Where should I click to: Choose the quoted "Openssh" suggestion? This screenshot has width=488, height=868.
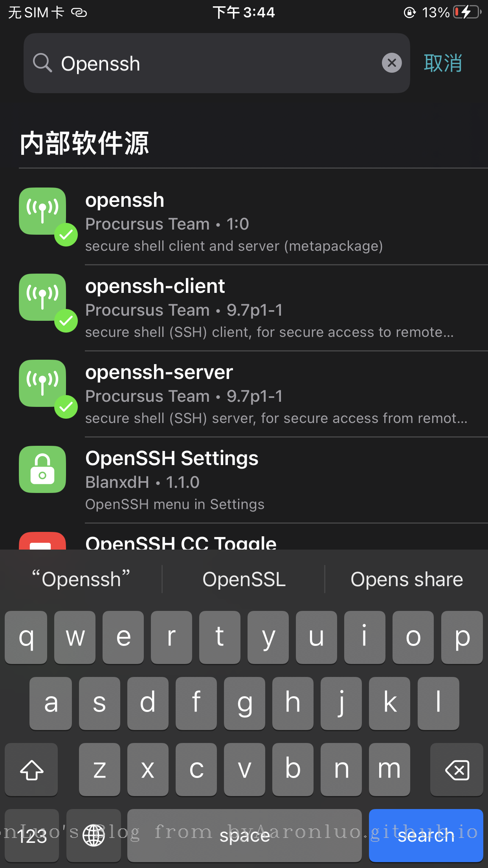click(x=81, y=579)
